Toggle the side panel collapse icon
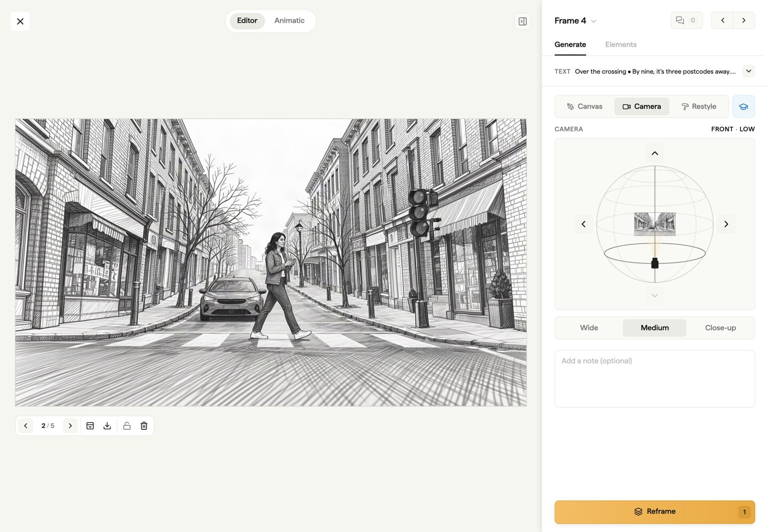This screenshot has height=532, width=768. coord(522,21)
